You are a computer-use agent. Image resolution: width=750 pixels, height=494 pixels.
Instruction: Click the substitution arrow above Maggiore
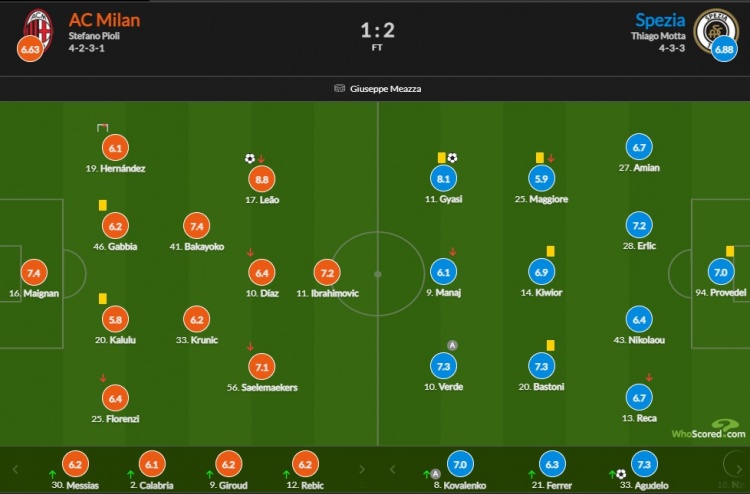click(x=551, y=158)
